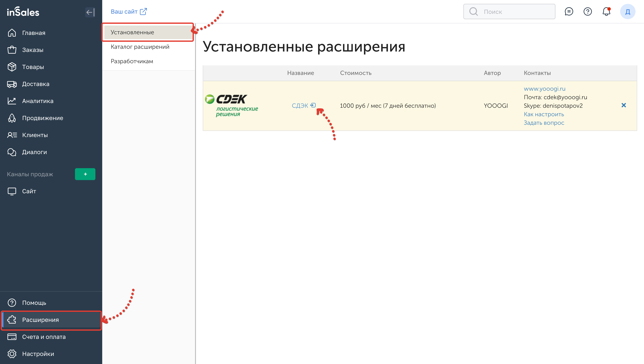The image size is (644, 364).
Task: Open Товары section in sidebar
Action: (33, 67)
